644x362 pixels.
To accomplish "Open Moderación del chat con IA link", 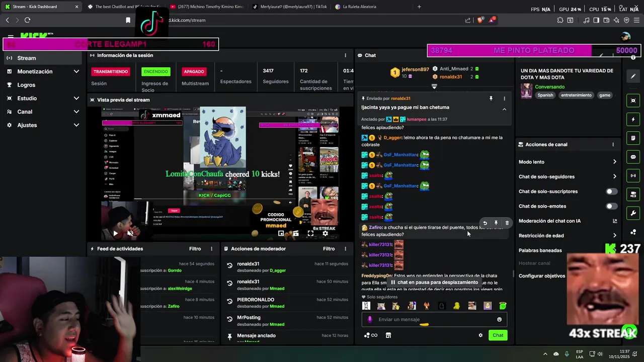I will tap(568, 221).
